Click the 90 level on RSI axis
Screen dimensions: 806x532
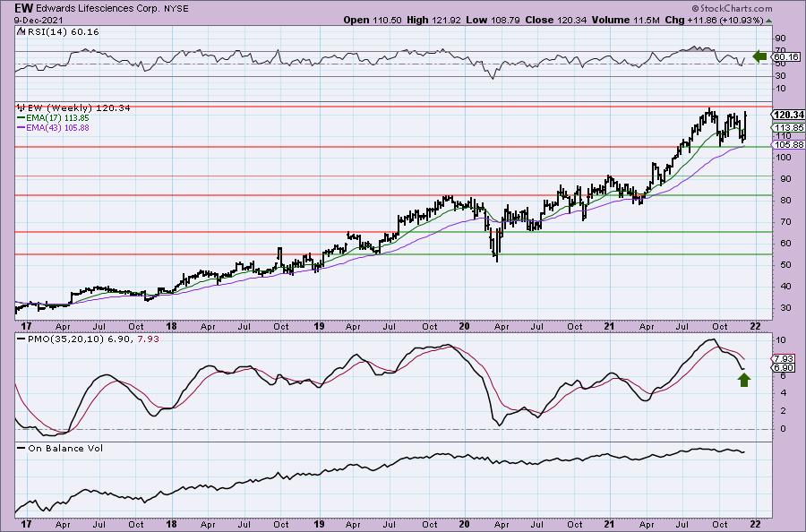[x=780, y=39]
